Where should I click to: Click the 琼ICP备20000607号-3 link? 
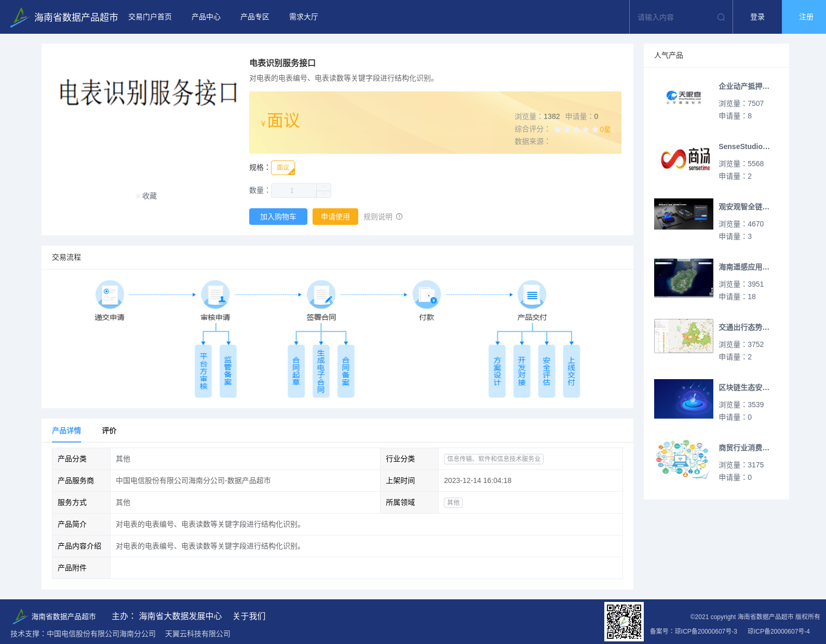pyautogui.click(x=706, y=632)
